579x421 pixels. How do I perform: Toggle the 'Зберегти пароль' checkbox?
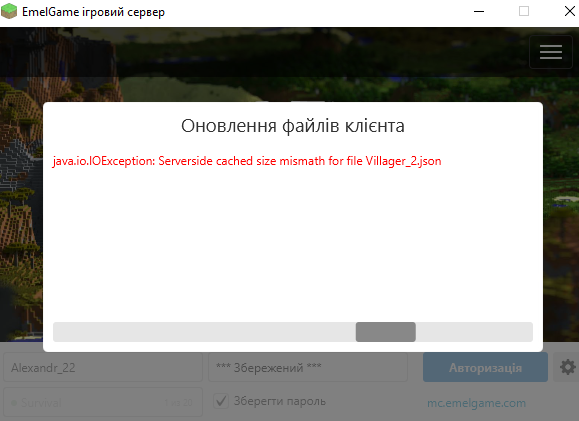pos(221,401)
